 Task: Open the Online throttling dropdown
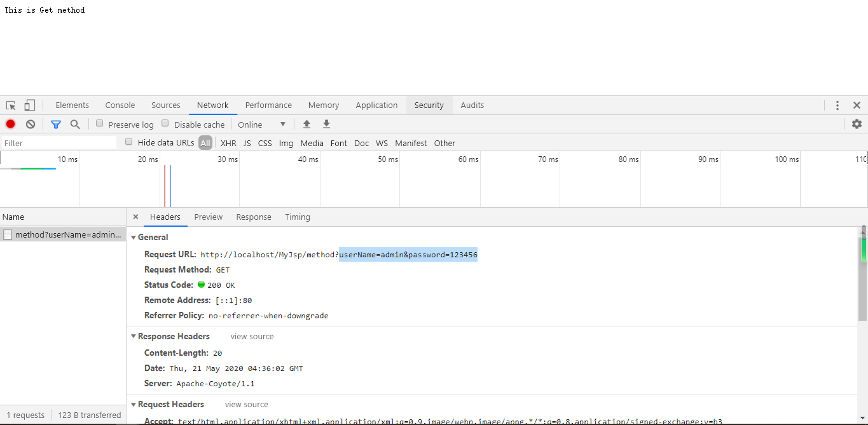[x=262, y=125]
